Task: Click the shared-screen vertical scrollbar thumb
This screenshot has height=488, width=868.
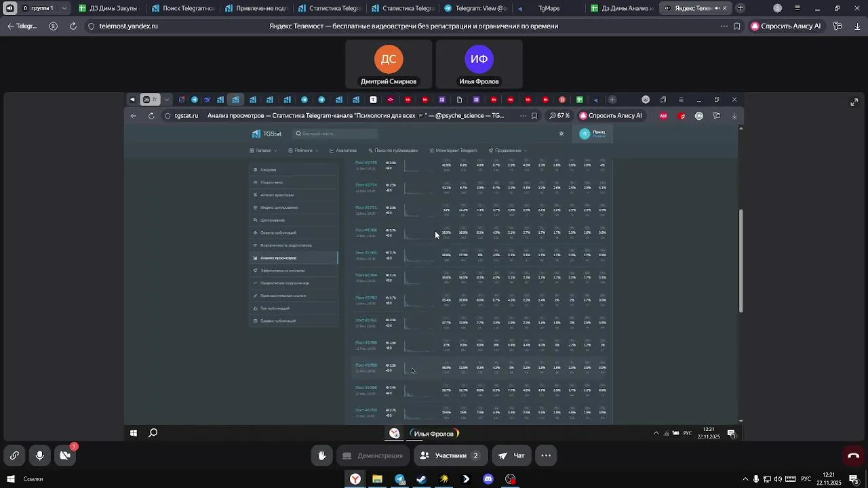Action: click(741, 261)
